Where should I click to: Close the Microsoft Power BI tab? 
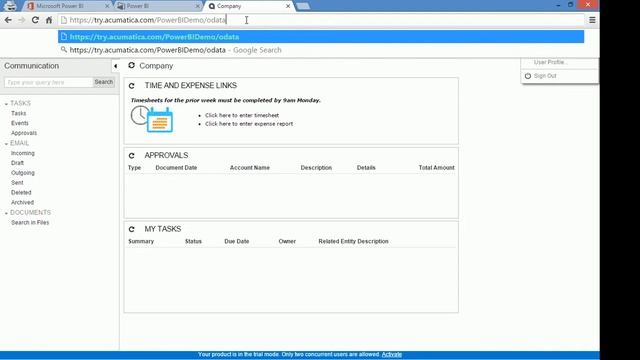click(x=107, y=6)
